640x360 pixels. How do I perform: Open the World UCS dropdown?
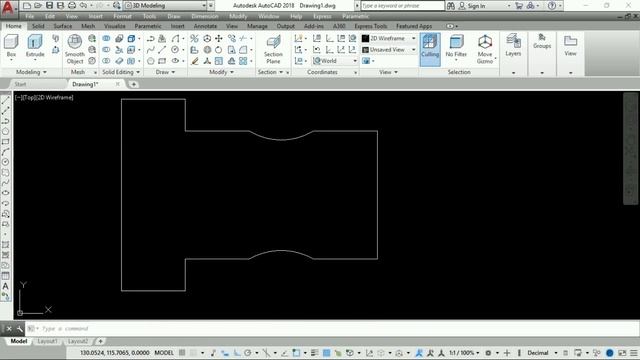335,61
